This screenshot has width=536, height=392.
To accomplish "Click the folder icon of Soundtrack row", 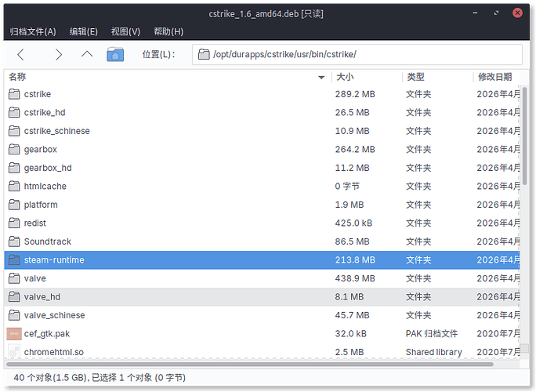I will point(14,241).
